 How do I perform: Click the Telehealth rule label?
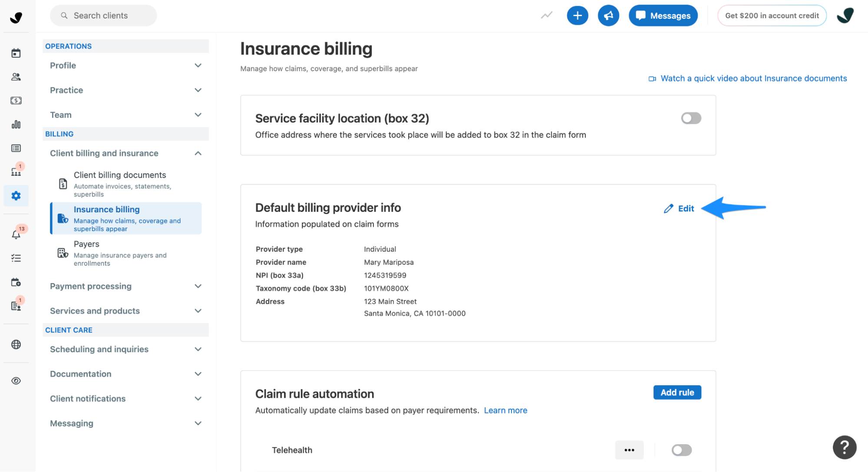(292, 450)
